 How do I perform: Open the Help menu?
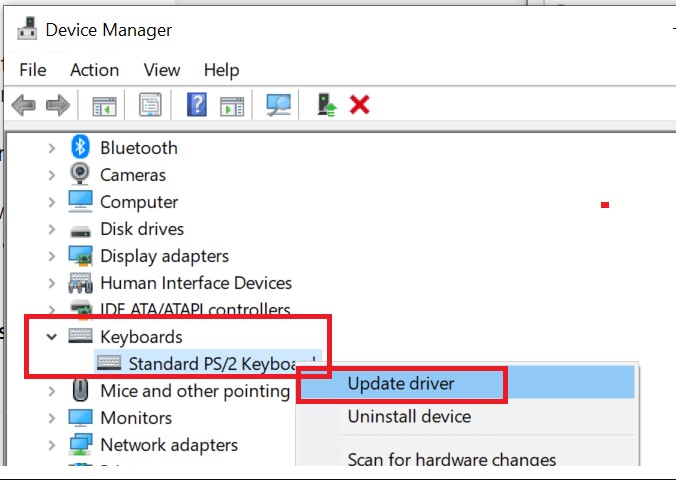tap(221, 71)
